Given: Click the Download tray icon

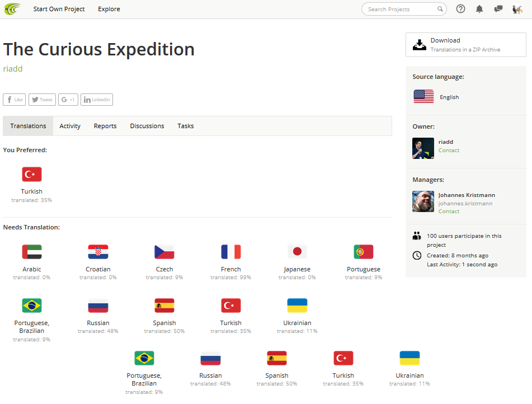Looking at the screenshot, I should coord(420,45).
